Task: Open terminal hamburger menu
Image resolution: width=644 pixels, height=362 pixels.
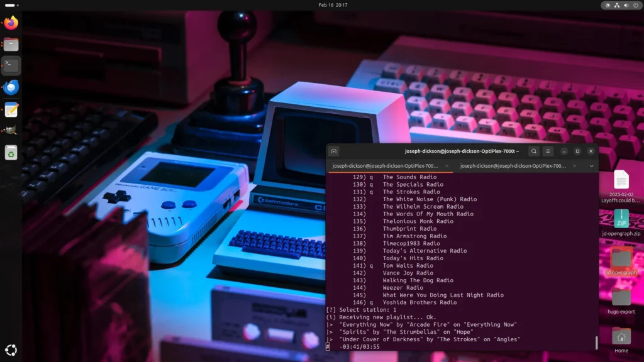Action: (x=548, y=151)
